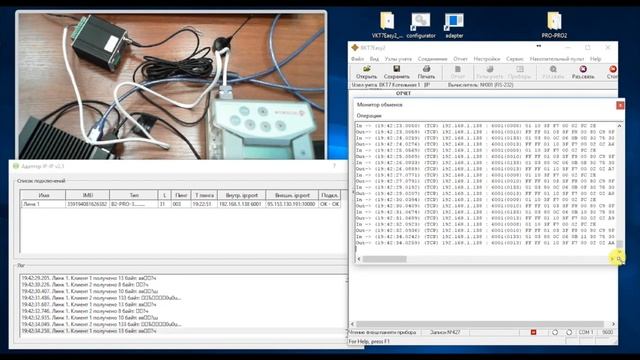This screenshot has width=640, height=360.
Task: Click the Внешн. ip:port column header
Action: coord(292,195)
